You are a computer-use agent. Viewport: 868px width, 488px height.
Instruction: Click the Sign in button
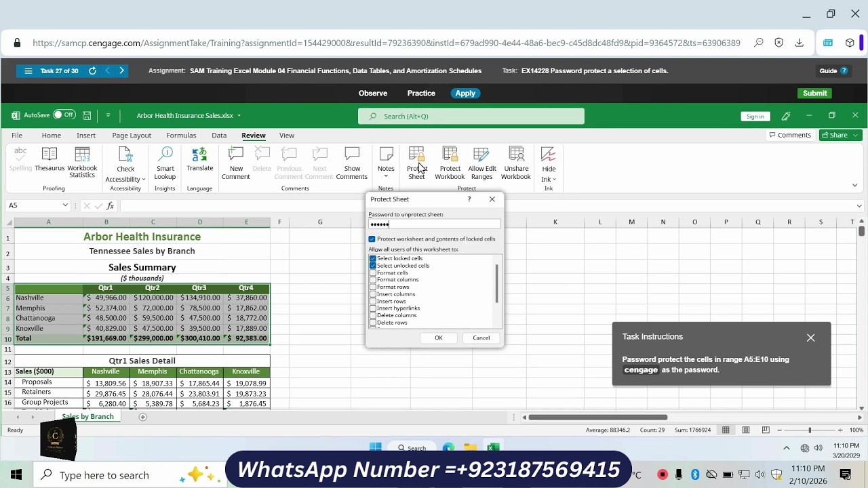[x=755, y=117]
